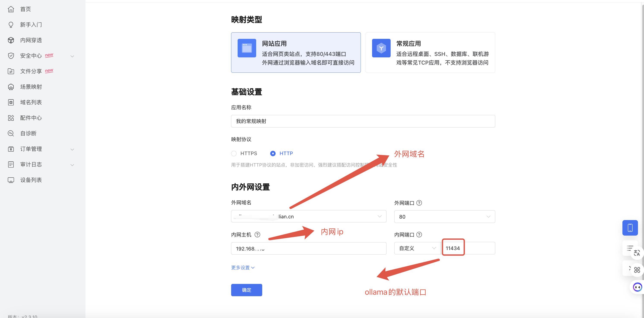
Task: Open the 自定义 internal port type dropdown
Action: tap(417, 248)
